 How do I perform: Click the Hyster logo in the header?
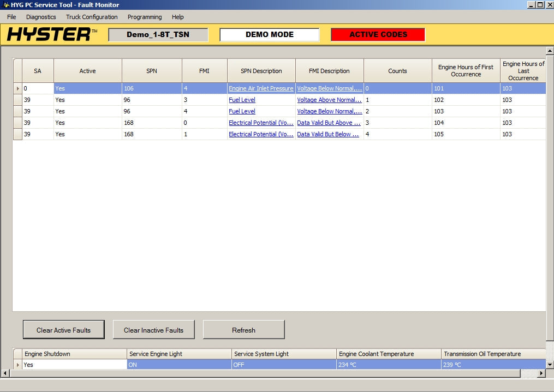point(51,34)
